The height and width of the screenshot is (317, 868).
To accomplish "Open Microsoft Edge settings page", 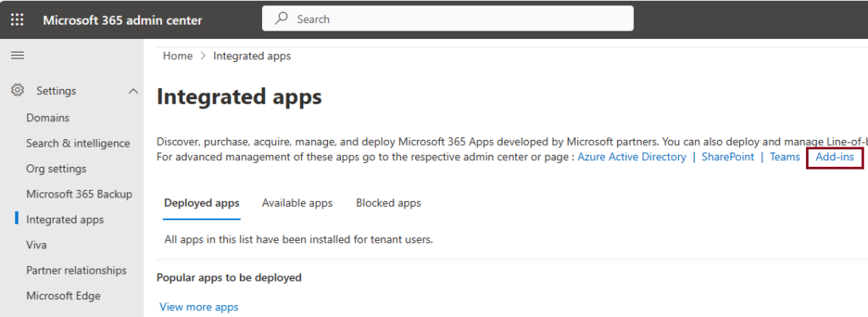I will (x=63, y=296).
